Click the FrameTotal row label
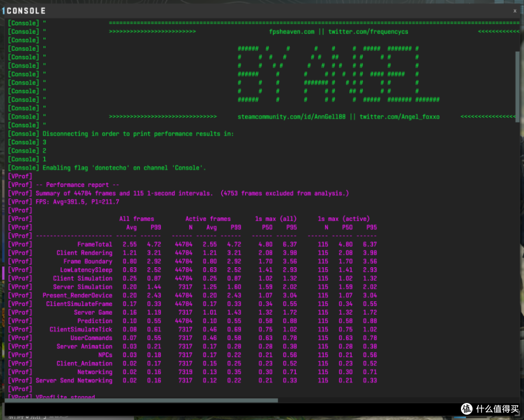 (95, 244)
